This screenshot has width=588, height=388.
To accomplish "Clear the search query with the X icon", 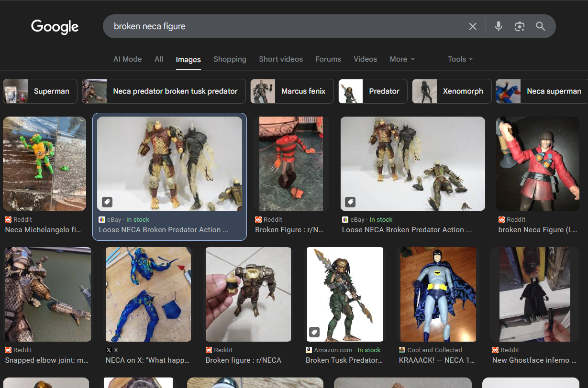I will pyautogui.click(x=473, y=26).
